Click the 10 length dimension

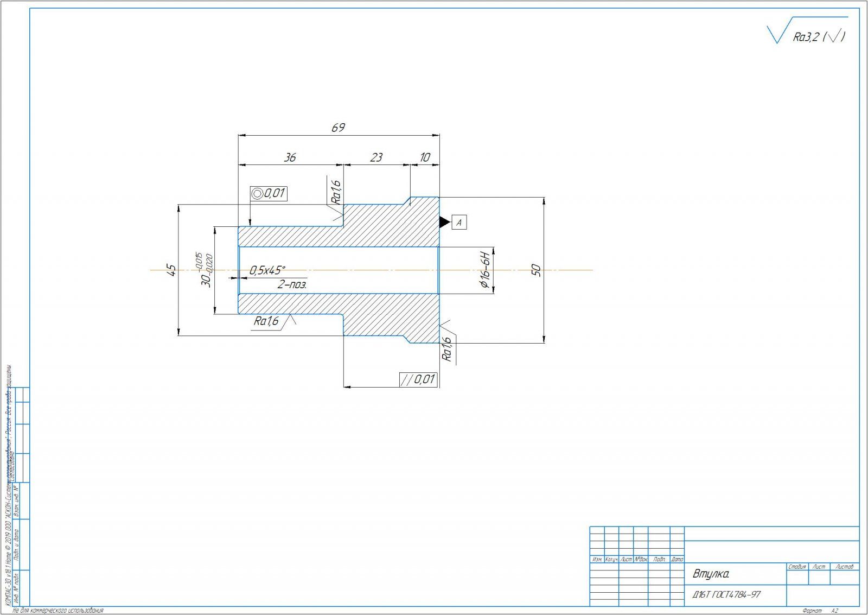(425, 157)
